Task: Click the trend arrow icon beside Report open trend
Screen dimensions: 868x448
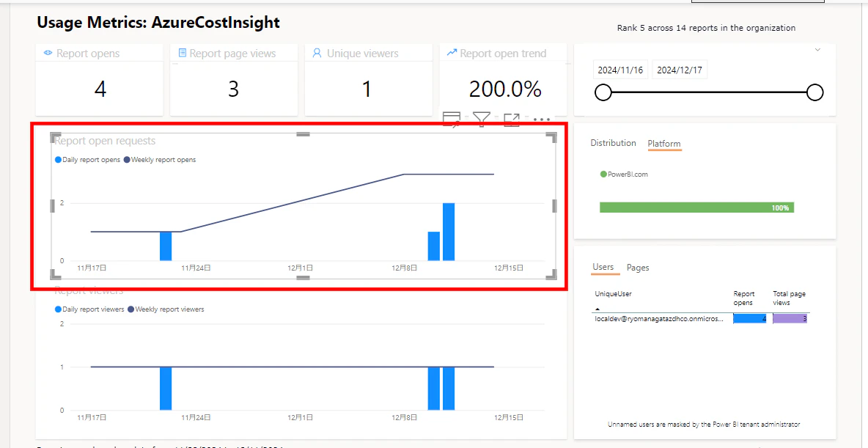Action: (x=452, y=53)
